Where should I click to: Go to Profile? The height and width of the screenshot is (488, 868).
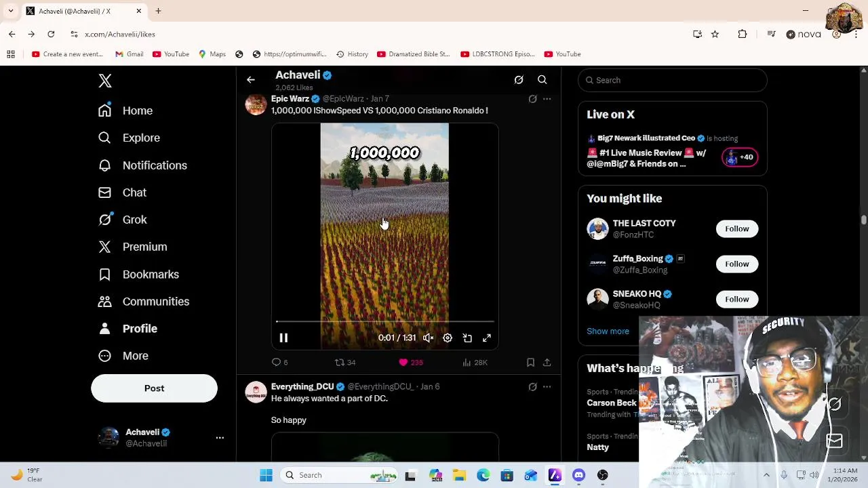[x=127, y=329]
